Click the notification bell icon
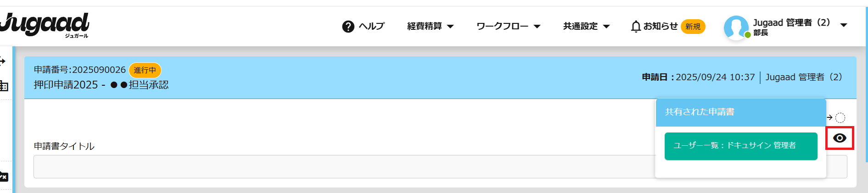Screen dimensions: 868x193 636,27
